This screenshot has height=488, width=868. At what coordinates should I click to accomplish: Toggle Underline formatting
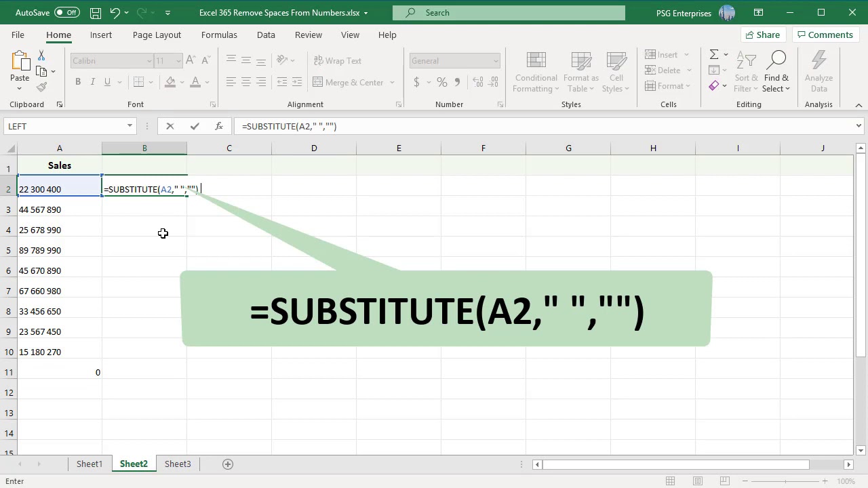tap(107, 82)
